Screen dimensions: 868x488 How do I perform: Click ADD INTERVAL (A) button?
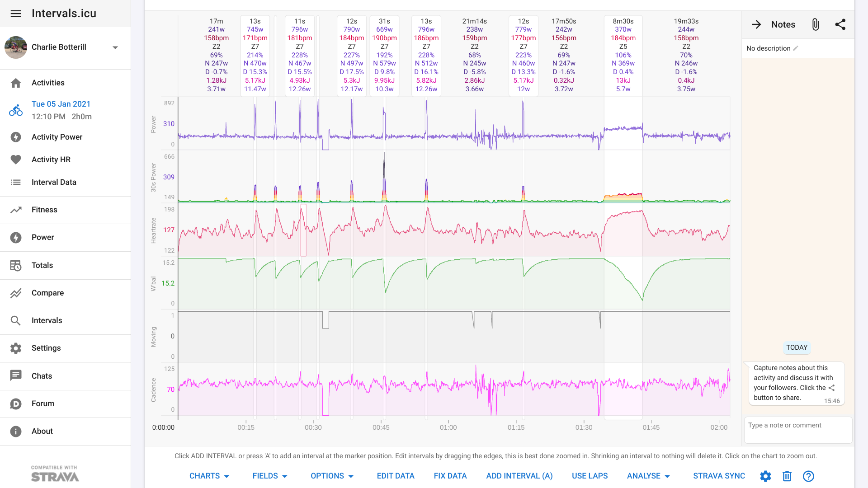519,476
